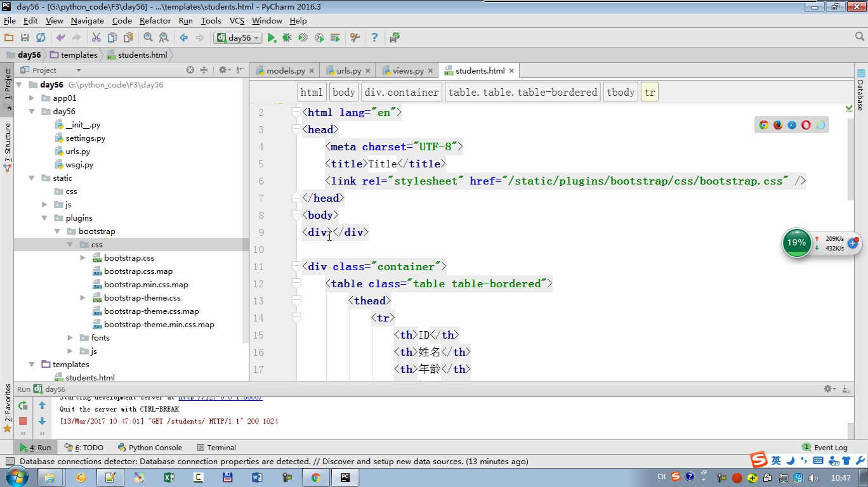This screenshot has height=487, width=868.
Task: Toggle the Database side panel
Action: (x=861, y=90)
